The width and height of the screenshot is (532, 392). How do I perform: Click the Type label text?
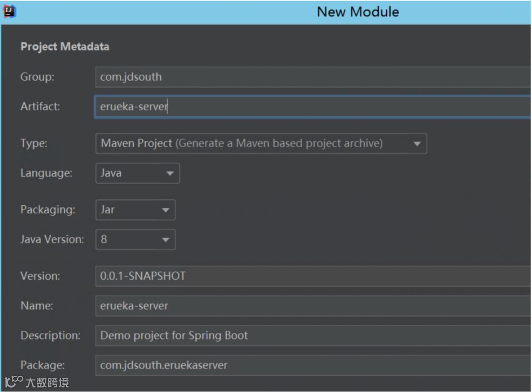(x=33, y=143)
